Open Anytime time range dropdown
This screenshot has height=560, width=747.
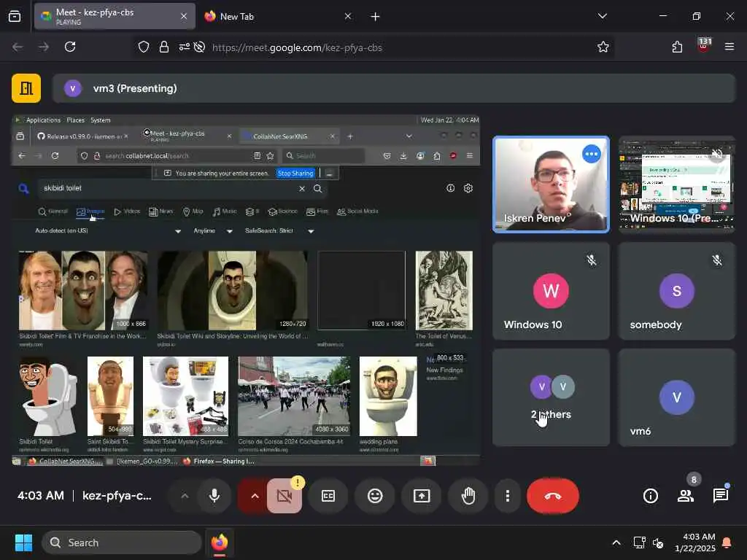(213, 231)
